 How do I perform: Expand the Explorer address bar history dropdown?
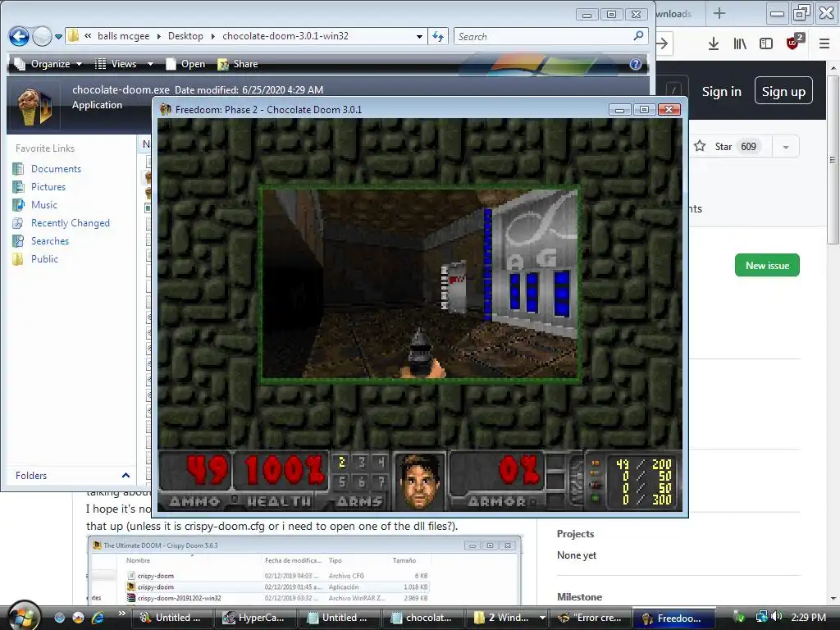[x=419, y=36]
